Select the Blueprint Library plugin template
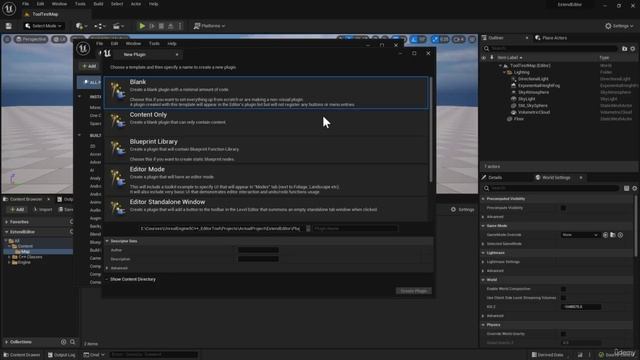Image resolution: width=640 pixels, height=360 pixels. [266, 150]
